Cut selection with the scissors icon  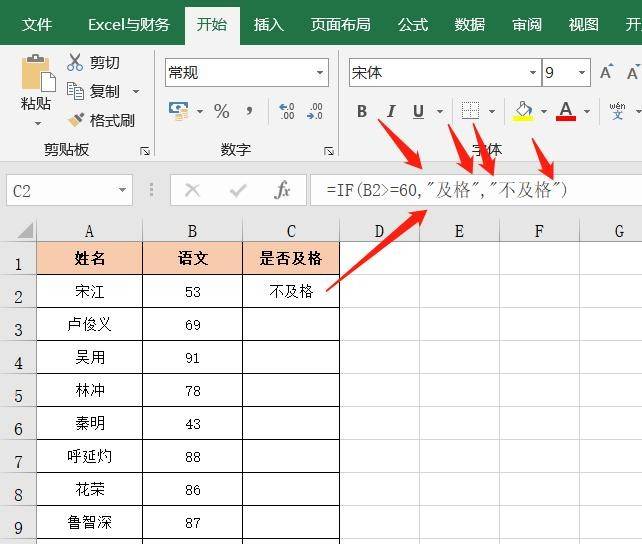[x=75, y=62]
